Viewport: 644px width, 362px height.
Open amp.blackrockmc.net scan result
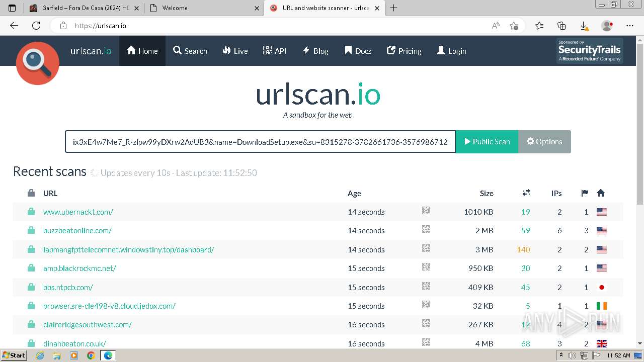(x=79, y=268)
